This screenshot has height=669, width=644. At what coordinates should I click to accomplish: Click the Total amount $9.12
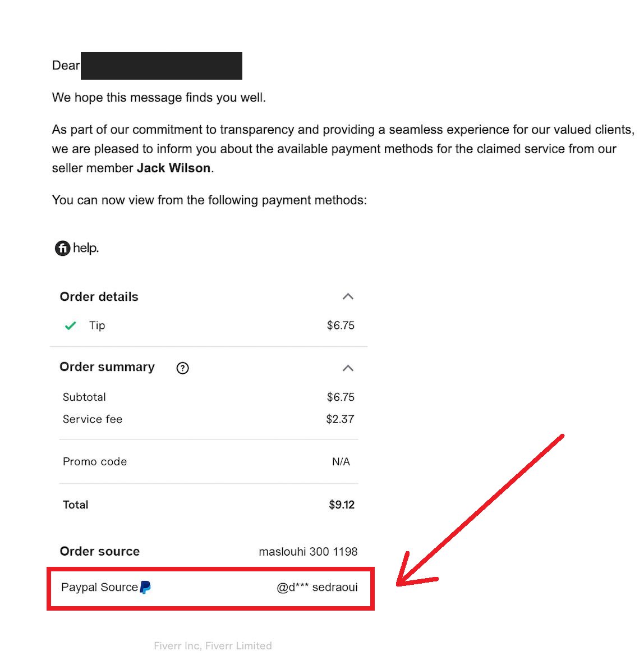pos(342,505)
